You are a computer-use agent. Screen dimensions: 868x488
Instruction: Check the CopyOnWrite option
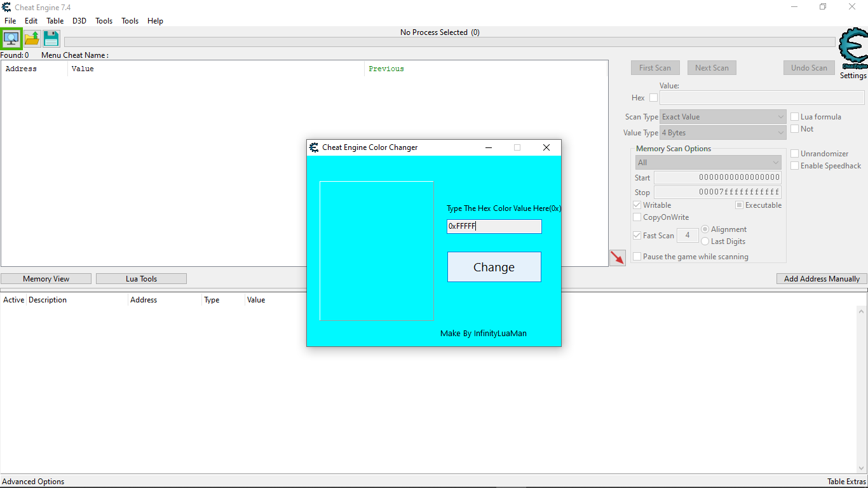(x=637, y=217)
